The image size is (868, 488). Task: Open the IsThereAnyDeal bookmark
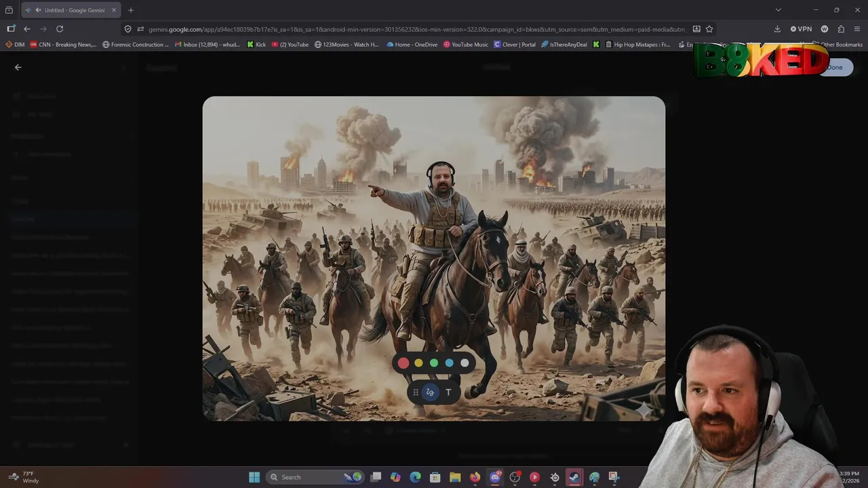(x=565, y=45)
